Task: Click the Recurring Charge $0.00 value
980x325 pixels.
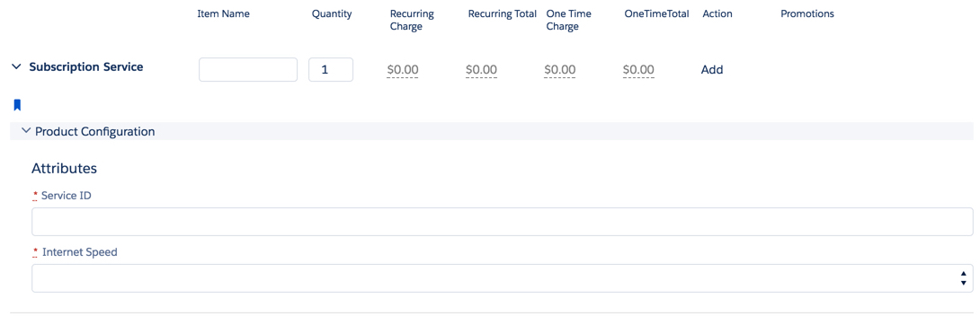Action: coord(403,70)
